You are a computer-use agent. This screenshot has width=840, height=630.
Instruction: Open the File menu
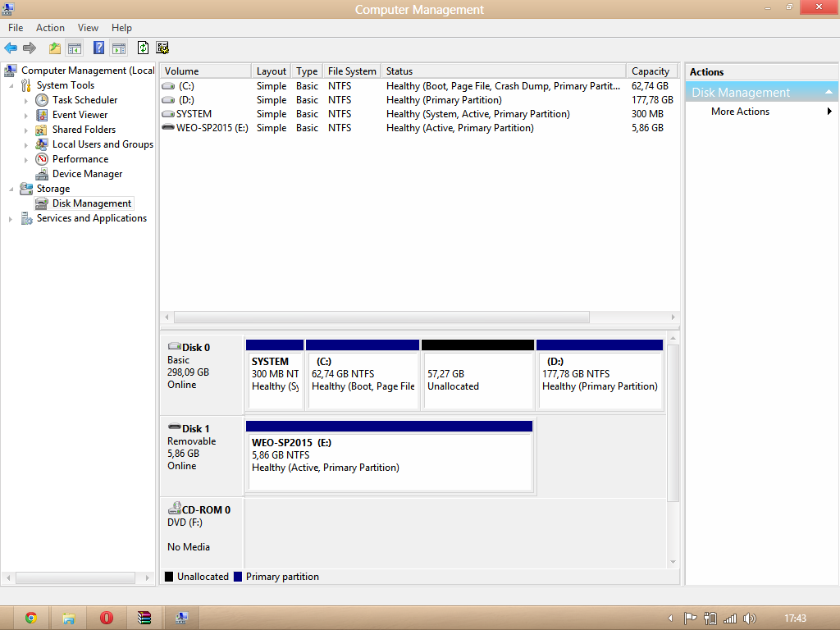click(16, 28)
